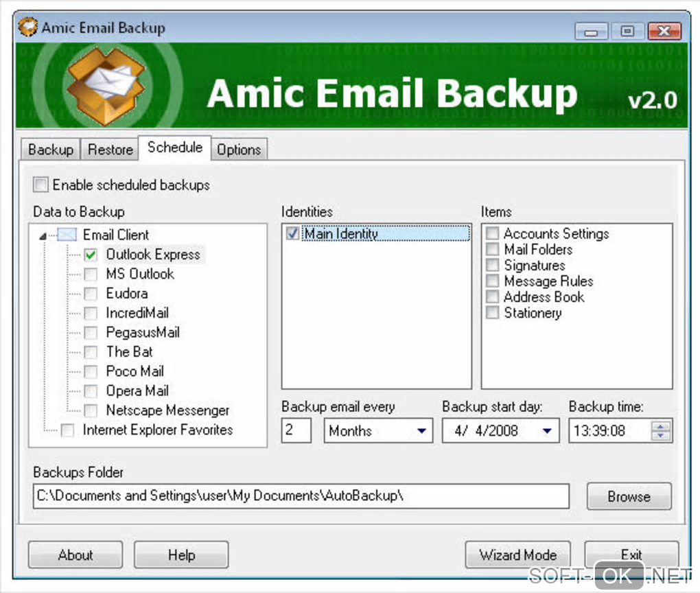Select the Email Client tree label
Viewport: 700px width, 593px height.
(116, 235)
